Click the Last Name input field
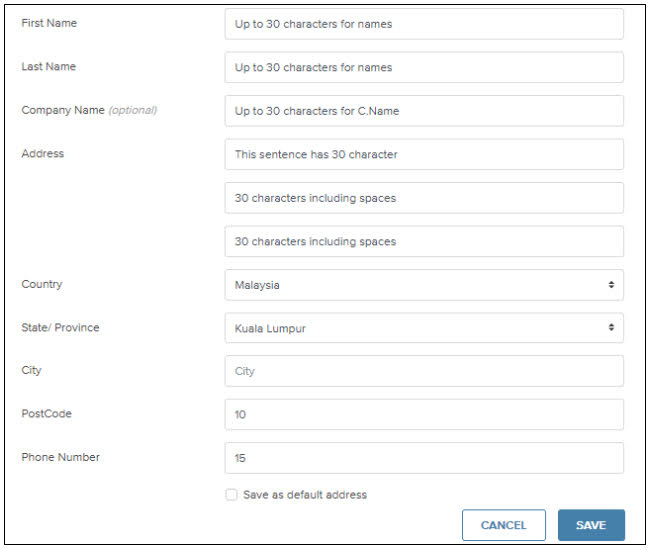This screenshot has height=550, width=650. 424,67
